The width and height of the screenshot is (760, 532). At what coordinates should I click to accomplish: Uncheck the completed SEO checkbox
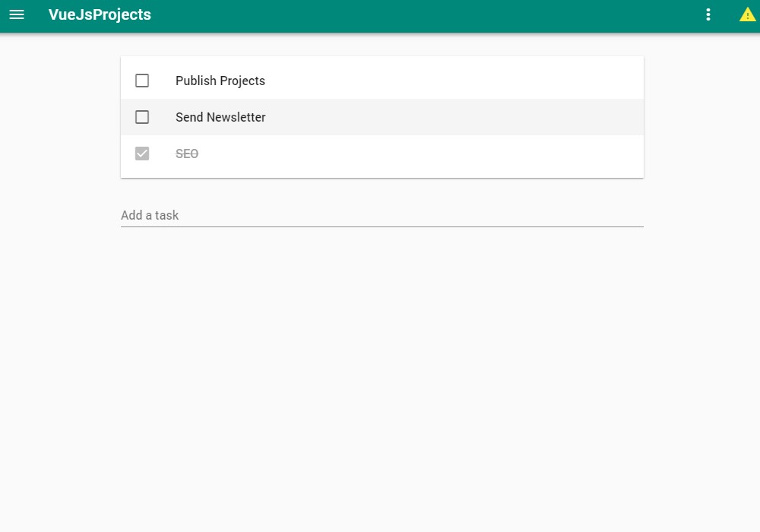pyautogui.click(x=142, y=154)
